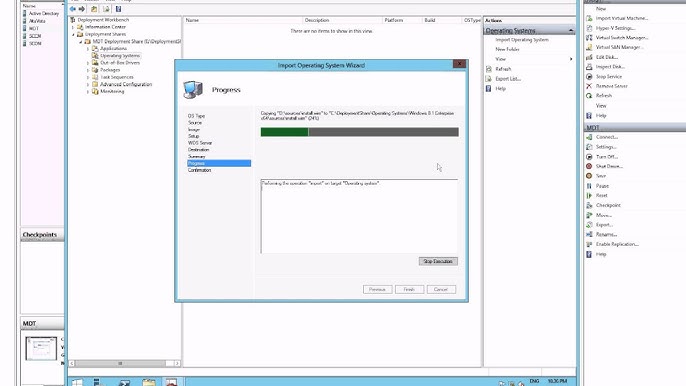The width and height of the screenshot is (686, 386).
Task: Select the MDT virtual machine row
Action: [x=34, y=28]
